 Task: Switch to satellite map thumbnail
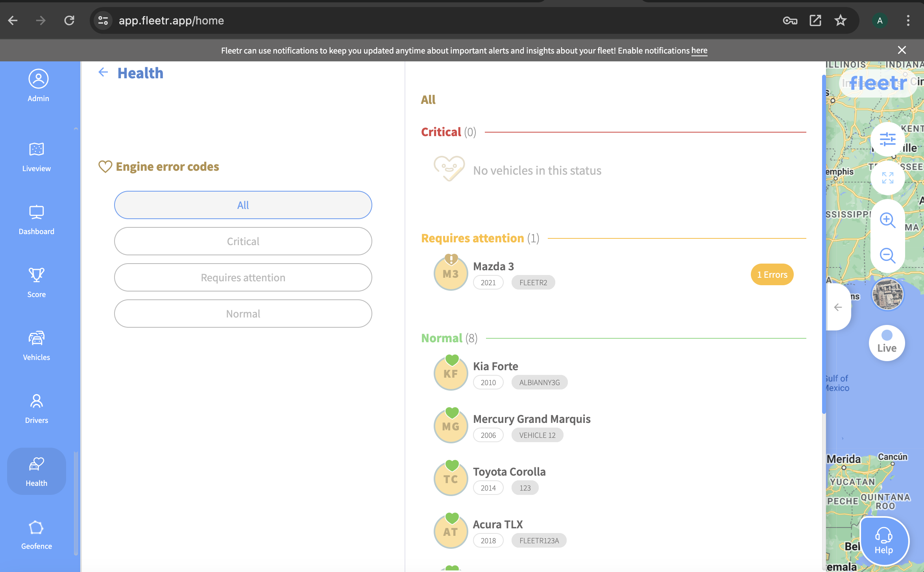[x=887, y=294]
